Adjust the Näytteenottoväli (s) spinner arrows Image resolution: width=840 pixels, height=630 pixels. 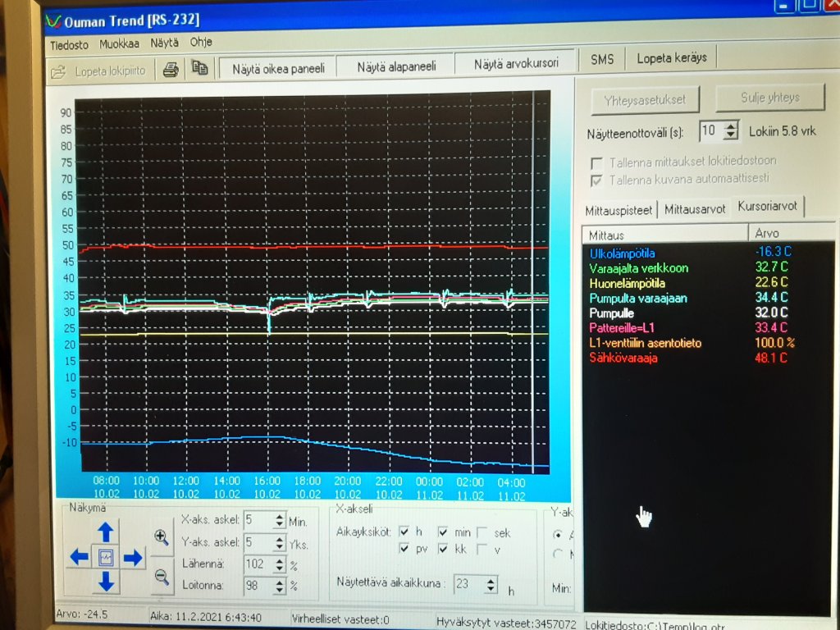pyautogui.click(x=731, y=130)
